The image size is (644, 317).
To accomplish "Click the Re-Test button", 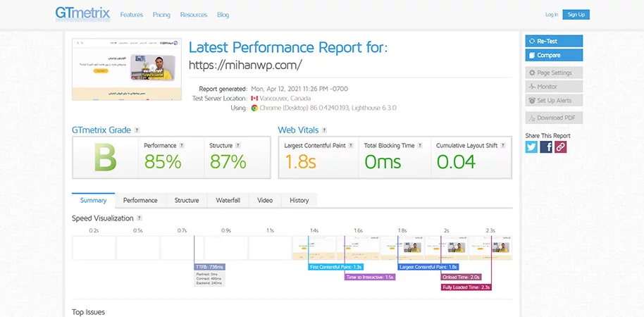I will (x=554, y=41).
